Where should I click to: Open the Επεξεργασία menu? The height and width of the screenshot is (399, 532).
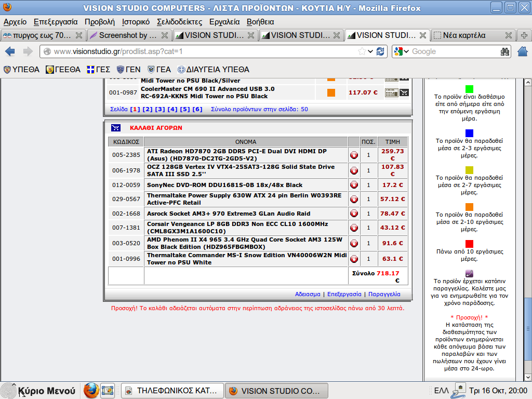tap(56, 22)
